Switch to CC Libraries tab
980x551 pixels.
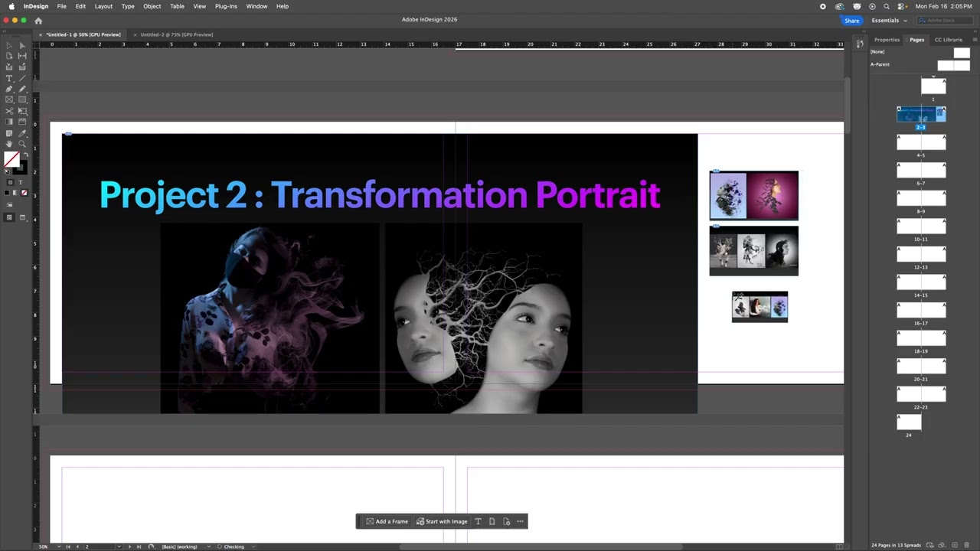click(948, 40)
